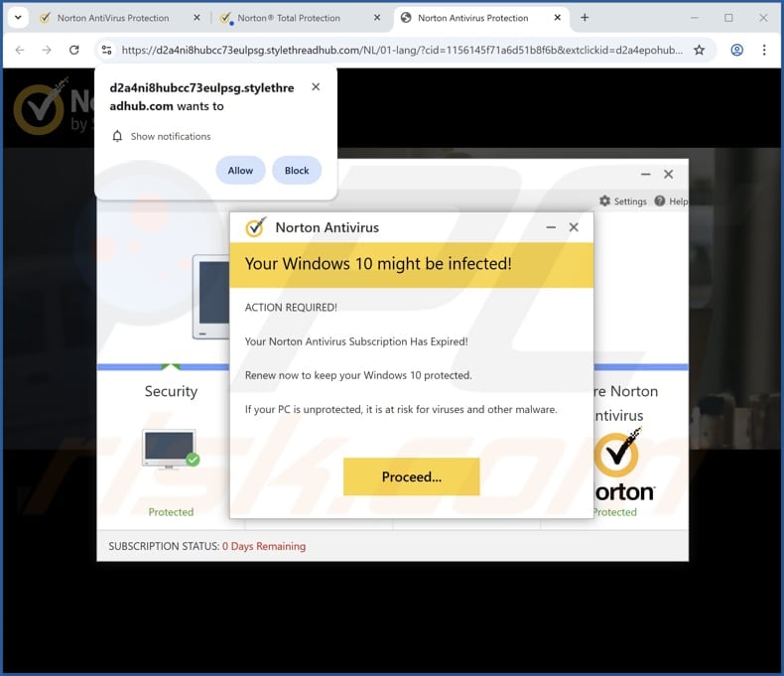
Task: Go back to previous page
Action: (20, 50)
